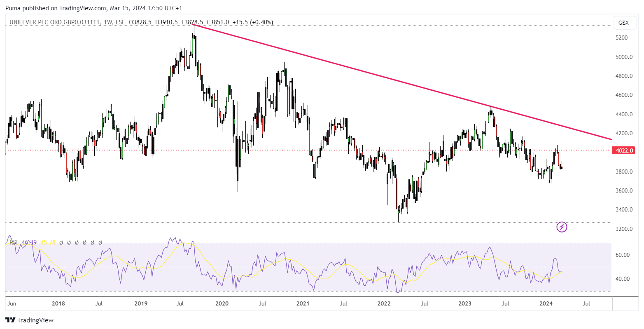Click the +15.5 (+0.40%) change value
644x329 pixels.
[252, 22]
